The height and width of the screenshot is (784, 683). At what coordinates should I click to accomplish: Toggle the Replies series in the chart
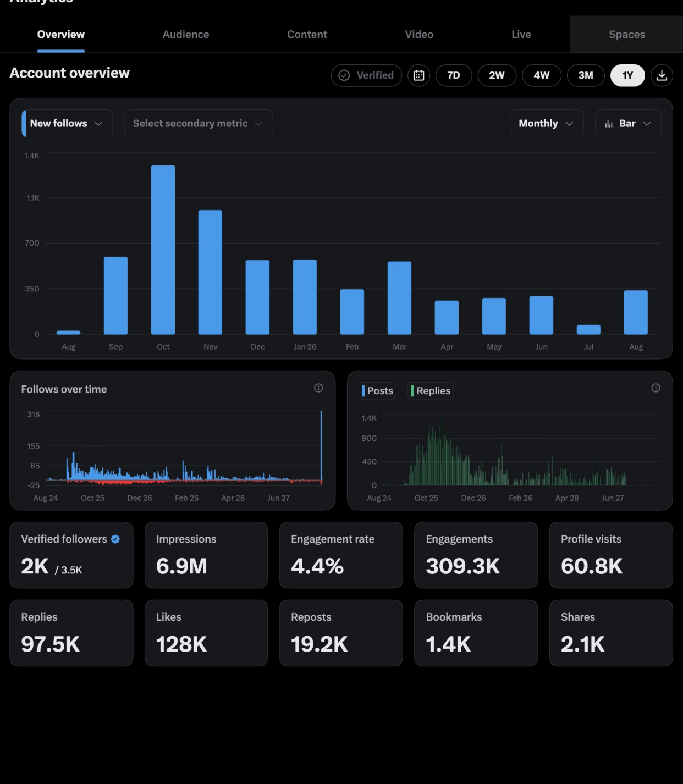[431, 391]
